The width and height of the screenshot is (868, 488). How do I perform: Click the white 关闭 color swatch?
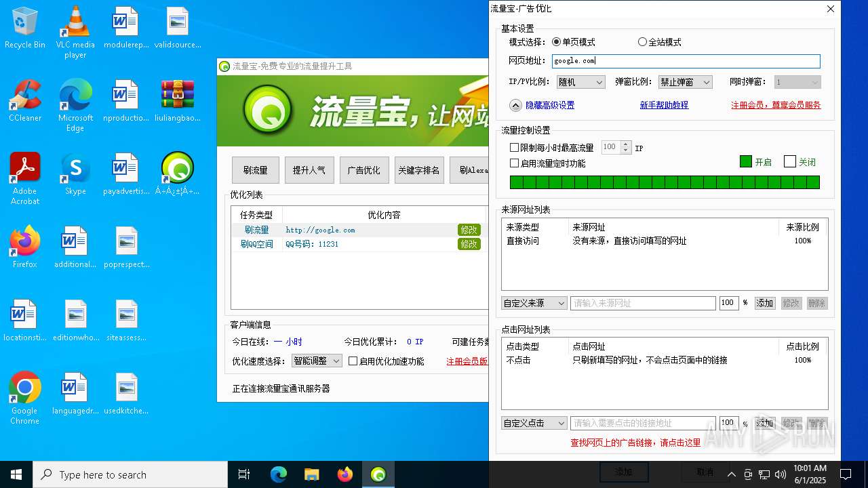(789, 161)
